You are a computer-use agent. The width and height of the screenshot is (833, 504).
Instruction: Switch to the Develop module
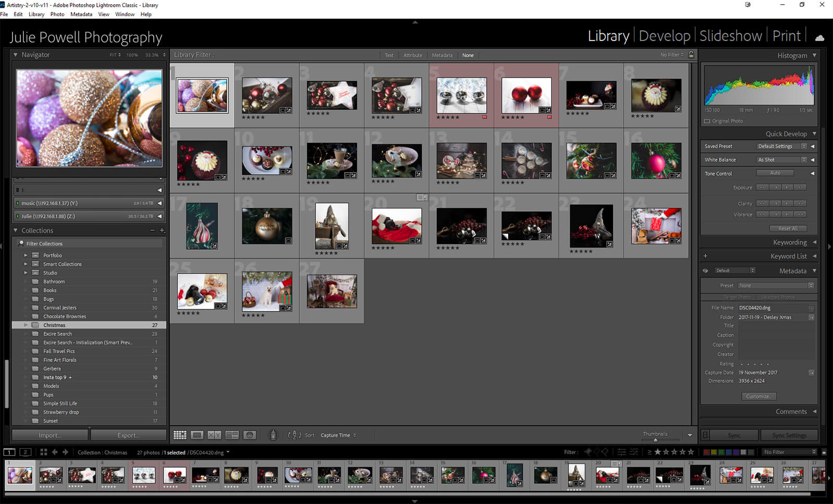664,36
